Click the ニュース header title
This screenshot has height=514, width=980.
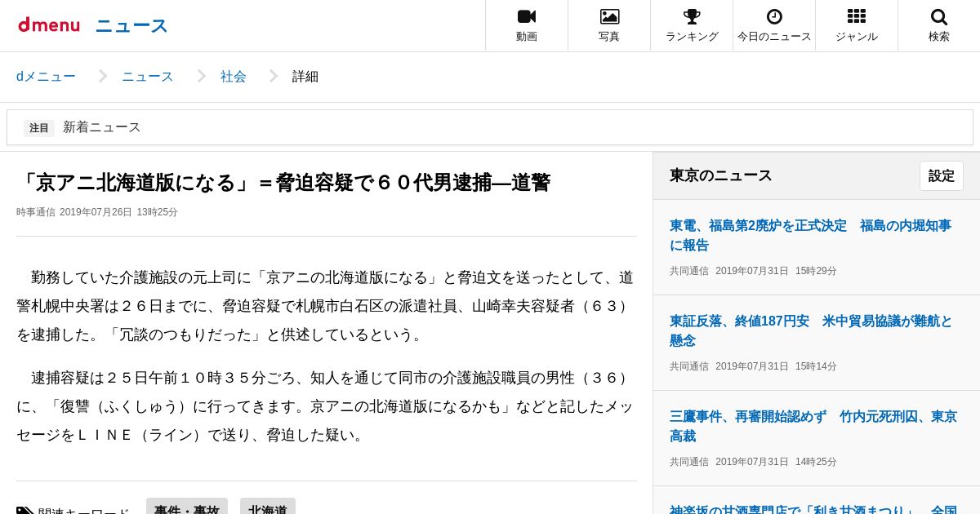point(131,26)
